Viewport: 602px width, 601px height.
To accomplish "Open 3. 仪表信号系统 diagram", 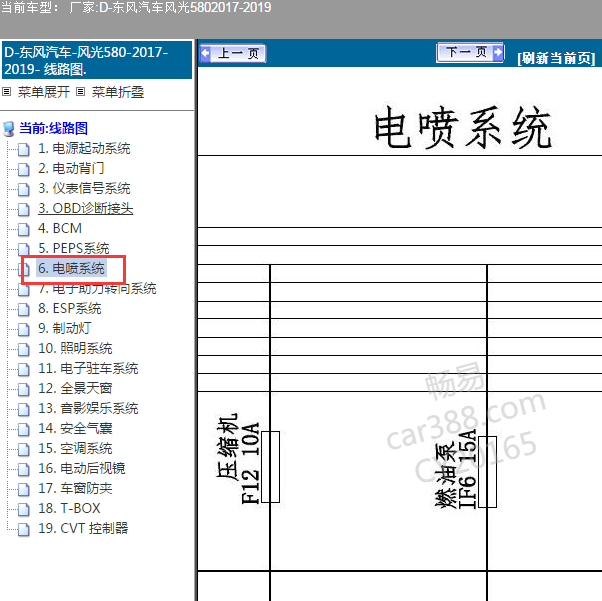I will coord(84,188).
